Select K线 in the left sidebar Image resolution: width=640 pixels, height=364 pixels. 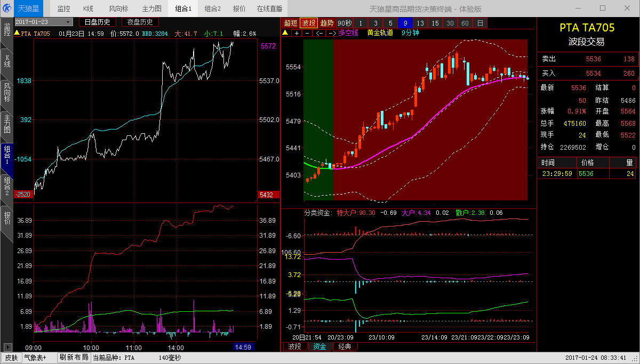[x=7, y=60]
